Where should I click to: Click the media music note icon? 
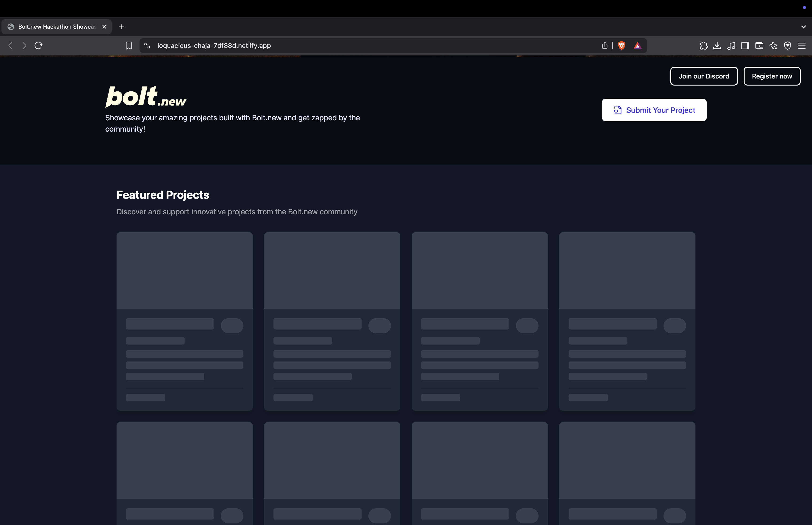[x=731, y=46]
